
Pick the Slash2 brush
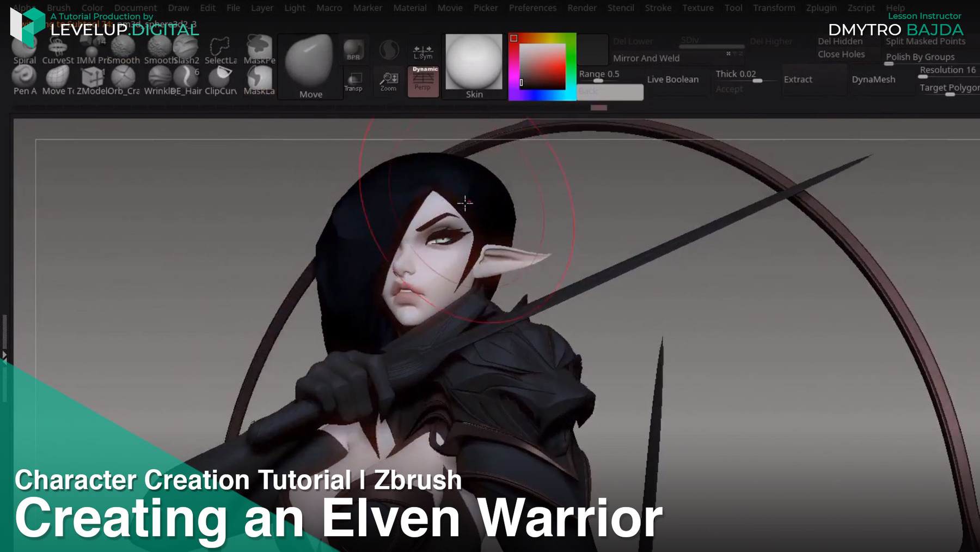(x=187, y=50)
